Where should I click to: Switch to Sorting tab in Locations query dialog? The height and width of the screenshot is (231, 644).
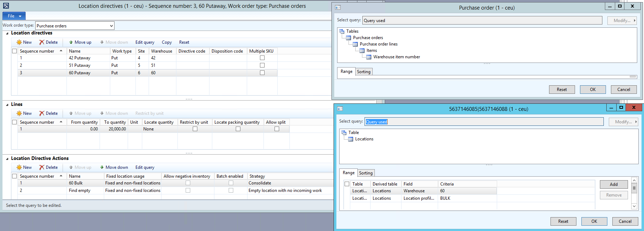click(x=366, y=173)
